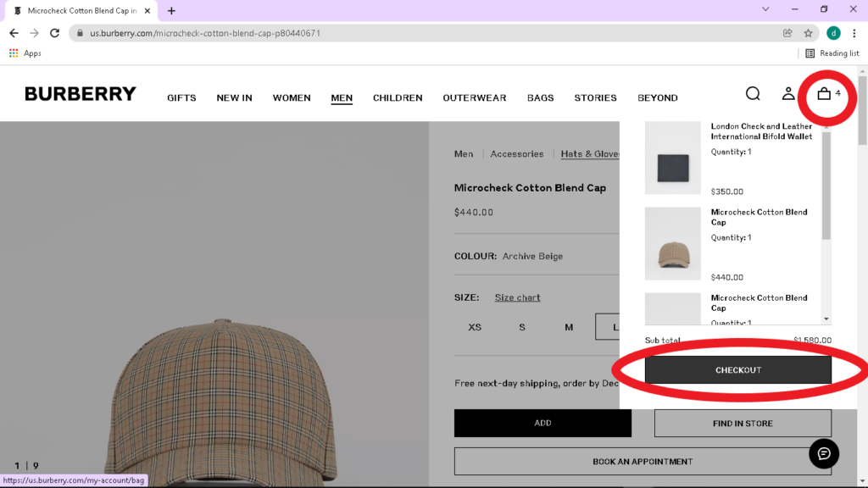
Task: Click the bag list scrollbar thumb
Action: coord(826,186)
